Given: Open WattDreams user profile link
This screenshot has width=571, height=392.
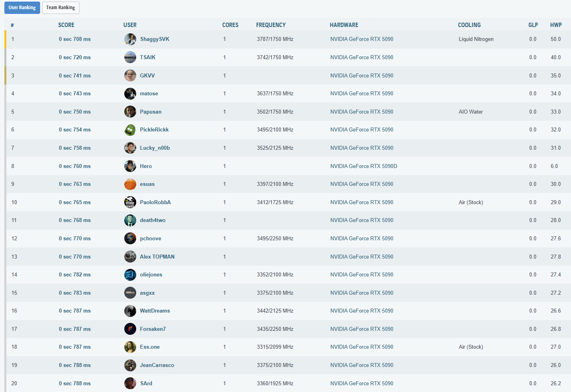Looking at the screenshot, I should pyautogui.click(x=154, y=311).
